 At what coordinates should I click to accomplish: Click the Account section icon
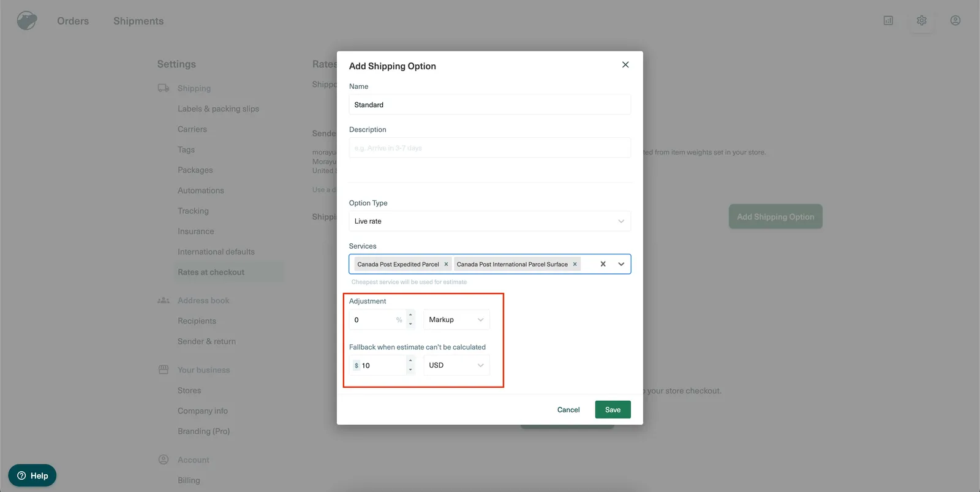(164, 460)
